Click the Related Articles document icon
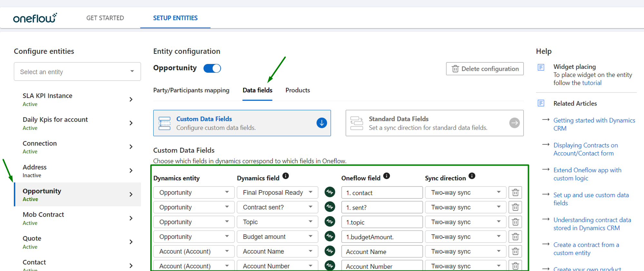This screenshot has height=271, width=644. click(541, 103)
